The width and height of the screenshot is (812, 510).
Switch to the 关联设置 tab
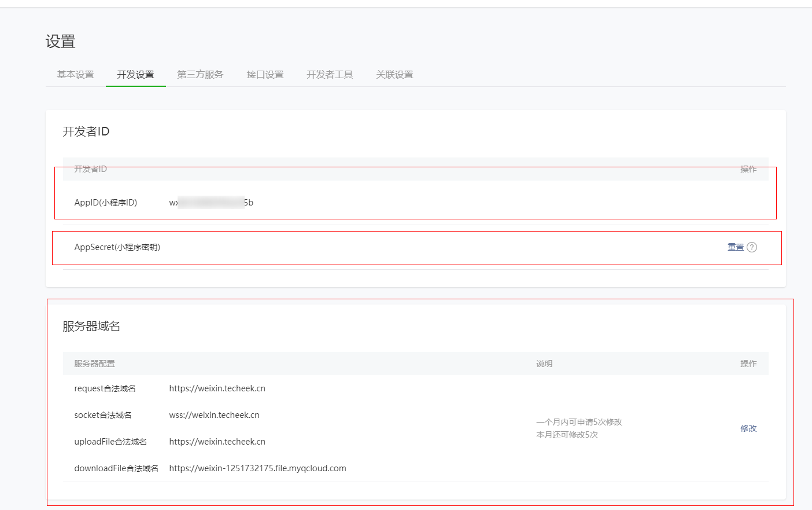point(394,75)
